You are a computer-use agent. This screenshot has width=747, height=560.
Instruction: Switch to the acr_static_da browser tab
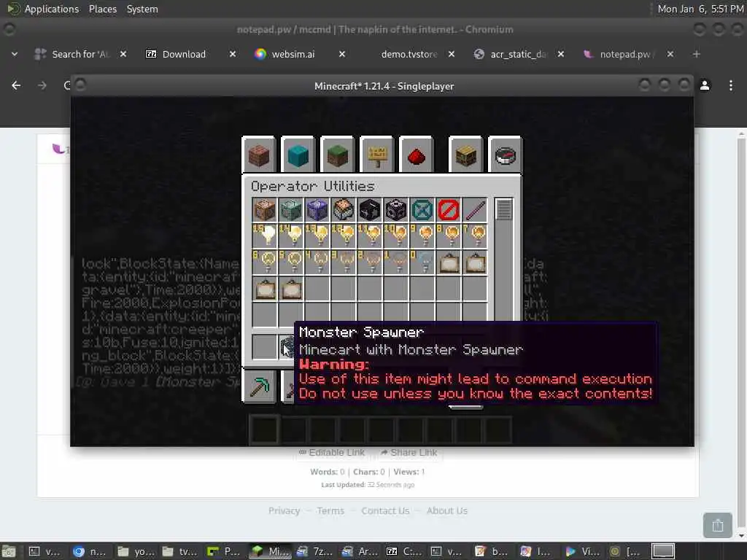518,54
